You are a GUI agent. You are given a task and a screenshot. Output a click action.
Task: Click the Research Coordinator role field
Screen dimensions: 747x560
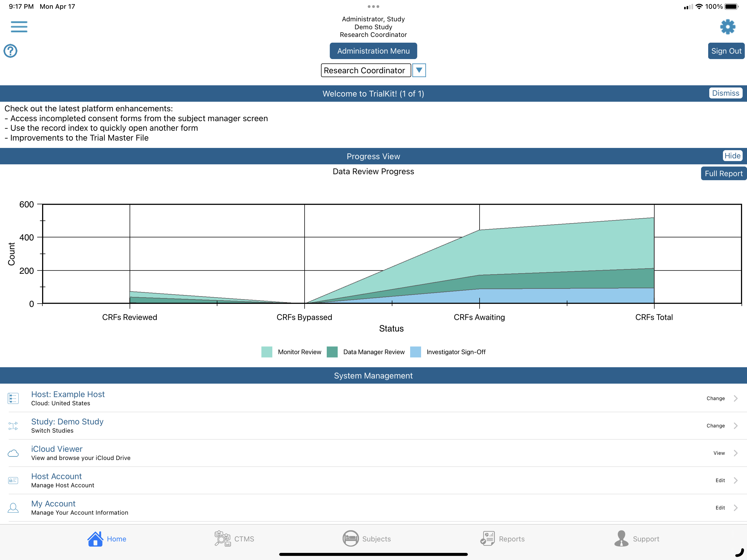click(x=366, y=70)
